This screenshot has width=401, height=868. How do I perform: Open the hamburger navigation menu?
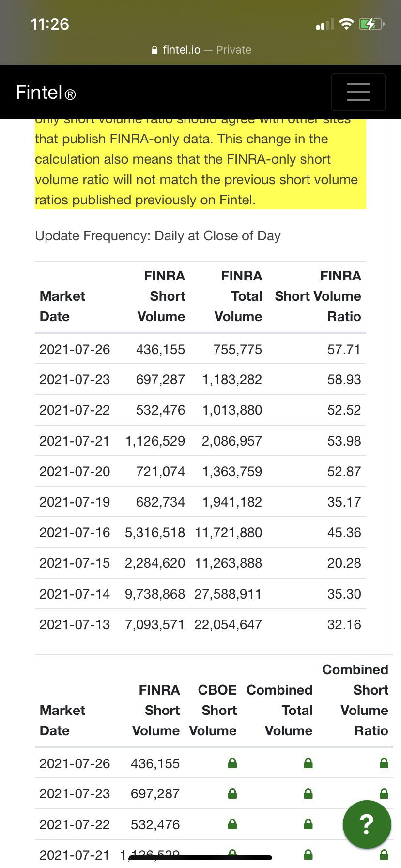(x=358, y=92)
